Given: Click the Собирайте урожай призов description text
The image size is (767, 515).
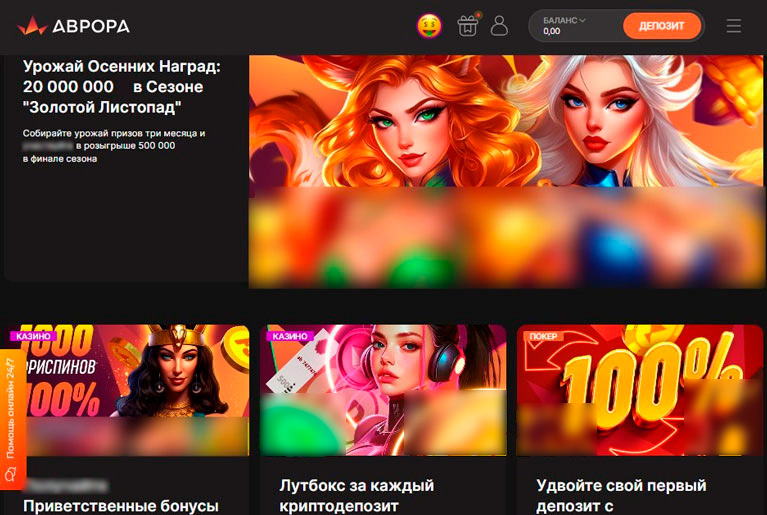Looking at the screenshot, I should [x=113, y=146].
